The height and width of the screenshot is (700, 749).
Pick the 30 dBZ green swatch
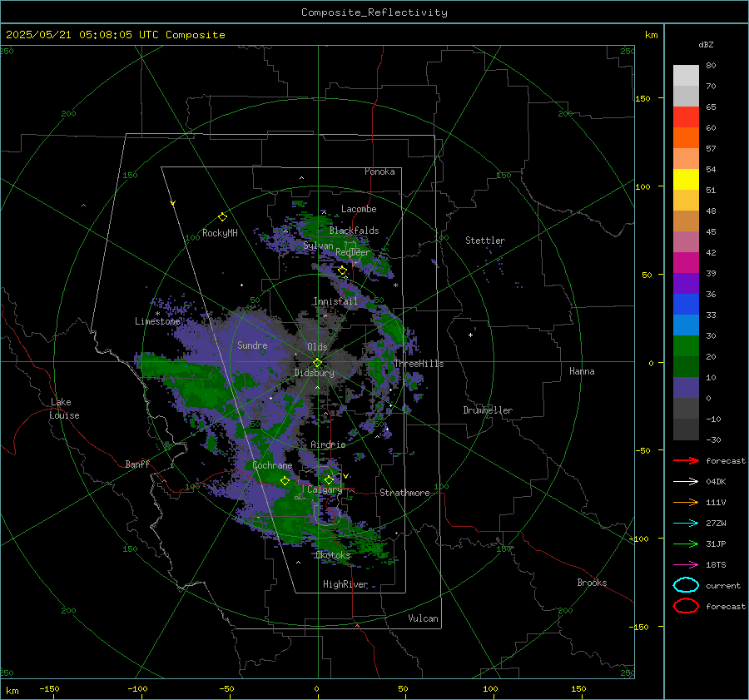click(686, 346)
